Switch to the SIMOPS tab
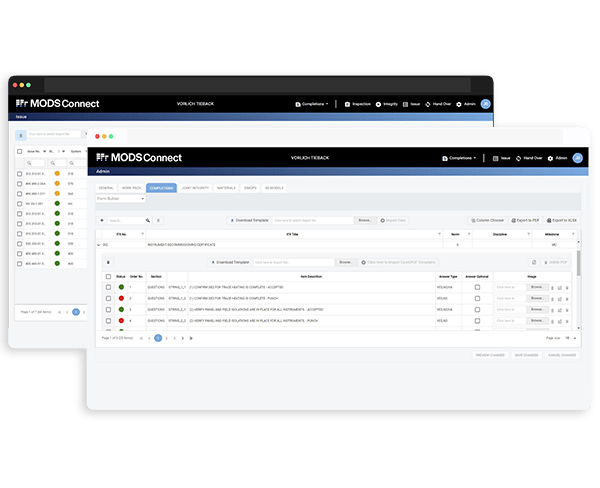Viewport: 600px width, 488px height. click(250, 188)
